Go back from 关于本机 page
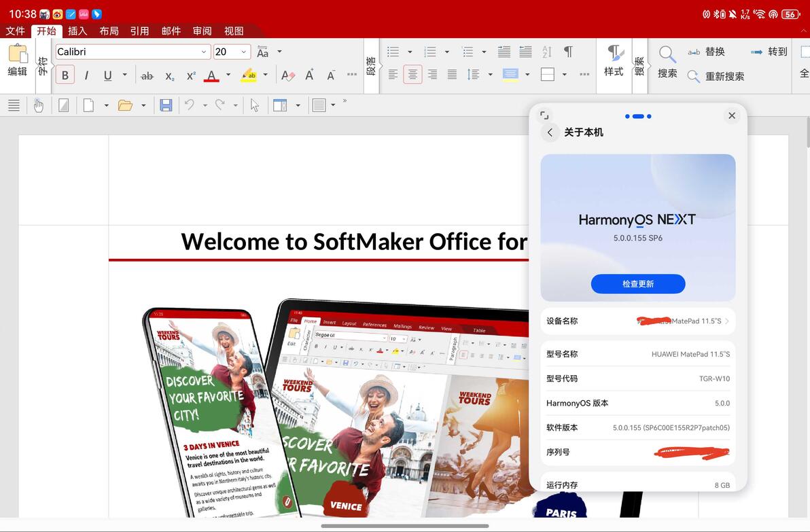The width and height of the screenshot is (810, 532). tap(550, 132)
